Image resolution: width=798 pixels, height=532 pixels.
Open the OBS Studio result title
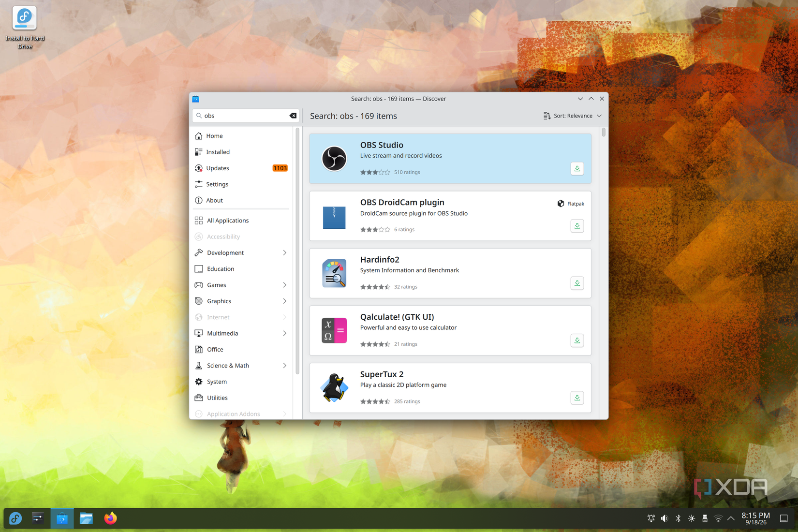point(382,145)
